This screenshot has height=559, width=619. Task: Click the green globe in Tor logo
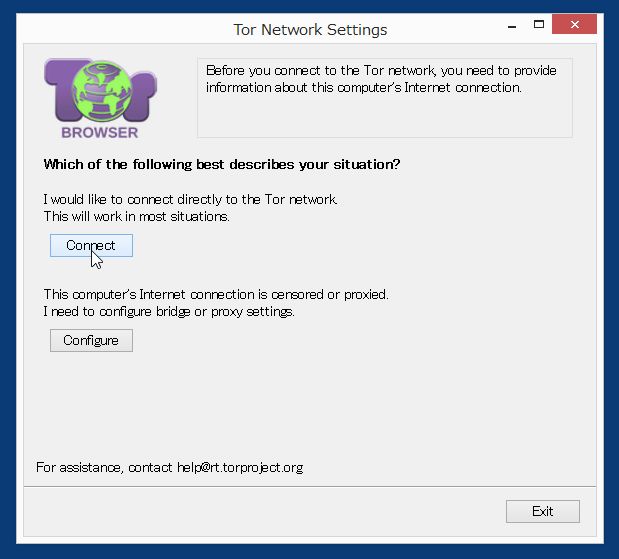(x=102, y=92)
